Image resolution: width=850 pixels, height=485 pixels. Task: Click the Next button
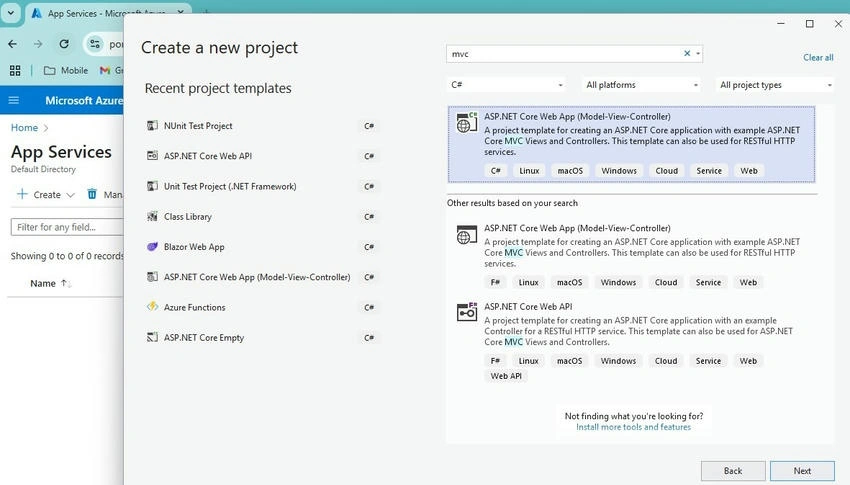(x=802, y=471)
